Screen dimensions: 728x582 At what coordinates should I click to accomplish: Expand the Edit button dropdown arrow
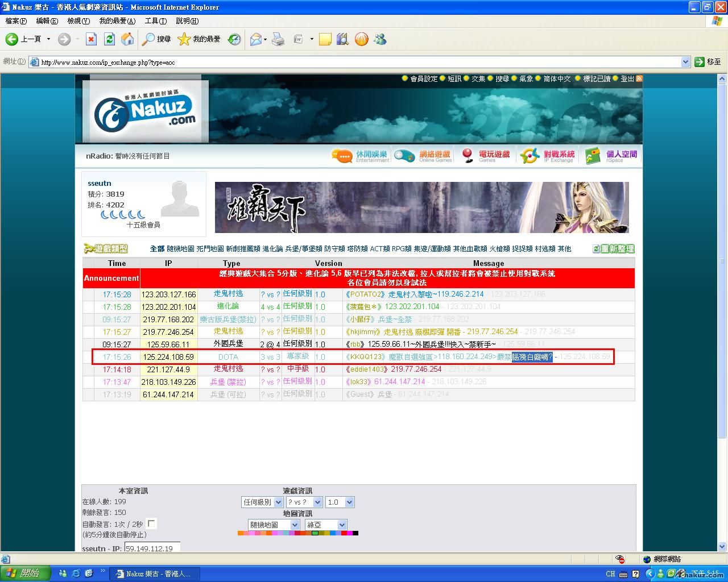[x=311, y=39]
